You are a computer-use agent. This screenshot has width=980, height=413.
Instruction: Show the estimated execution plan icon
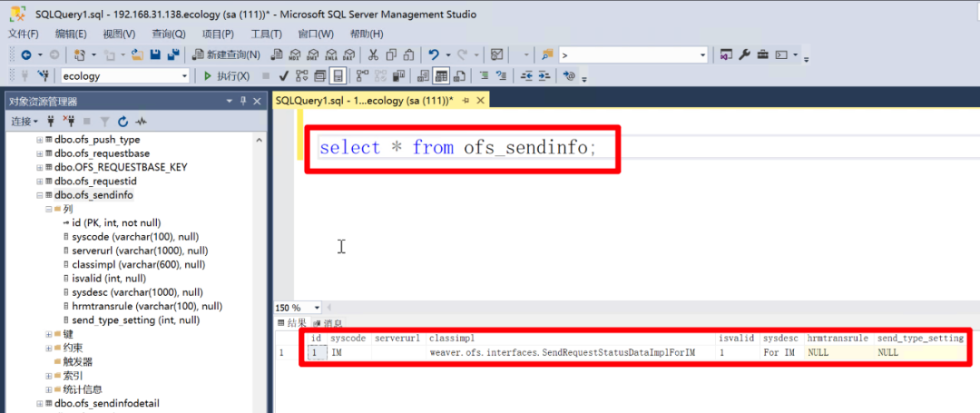(x=302, y=75)
